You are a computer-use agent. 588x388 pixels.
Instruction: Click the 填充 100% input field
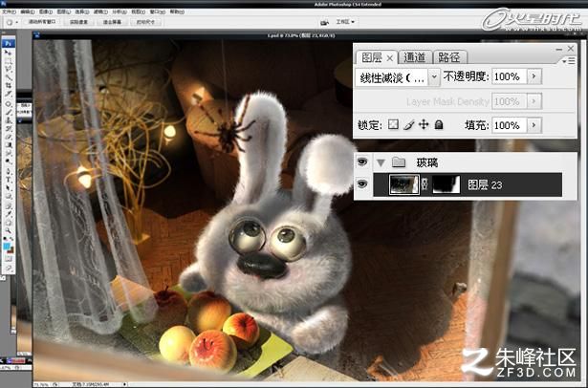pos(510,125)
